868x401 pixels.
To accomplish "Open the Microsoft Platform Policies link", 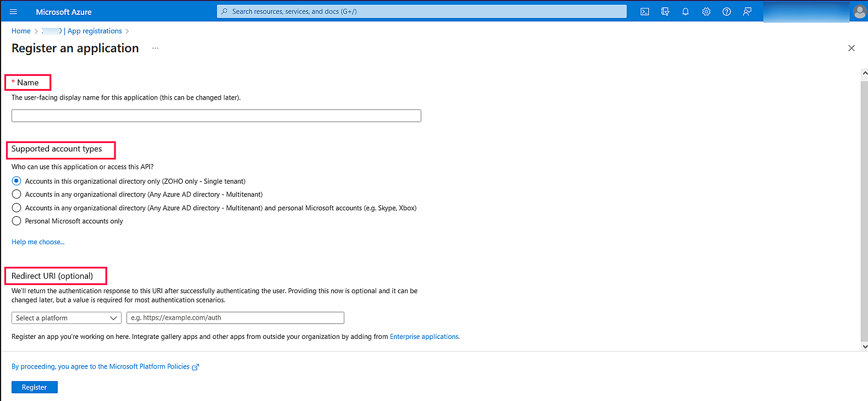I will (x=101, y=367).
